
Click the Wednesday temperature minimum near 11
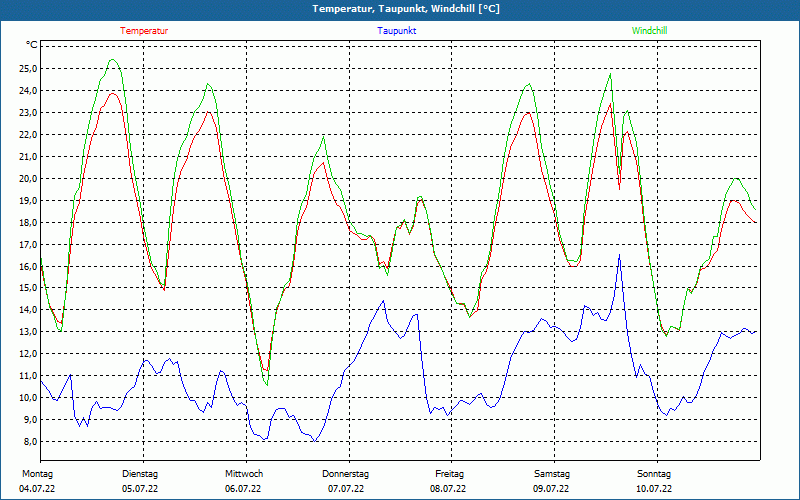point(265,369)
